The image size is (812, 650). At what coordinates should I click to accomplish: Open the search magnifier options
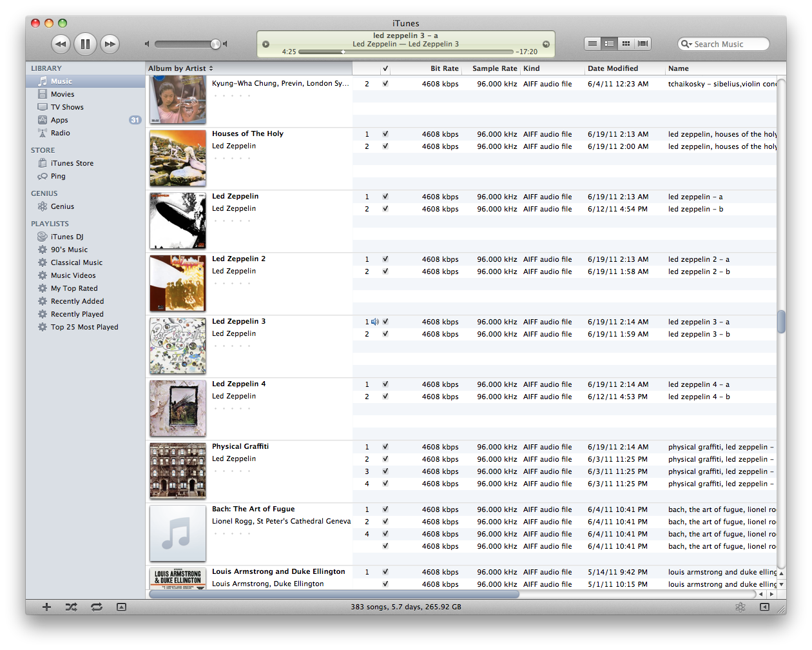click(686, 44)
